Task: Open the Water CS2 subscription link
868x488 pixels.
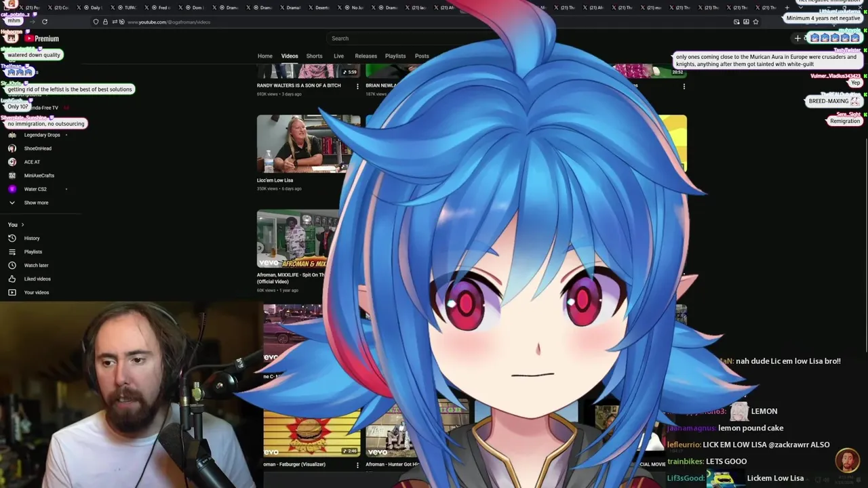Action: (35, 189)
